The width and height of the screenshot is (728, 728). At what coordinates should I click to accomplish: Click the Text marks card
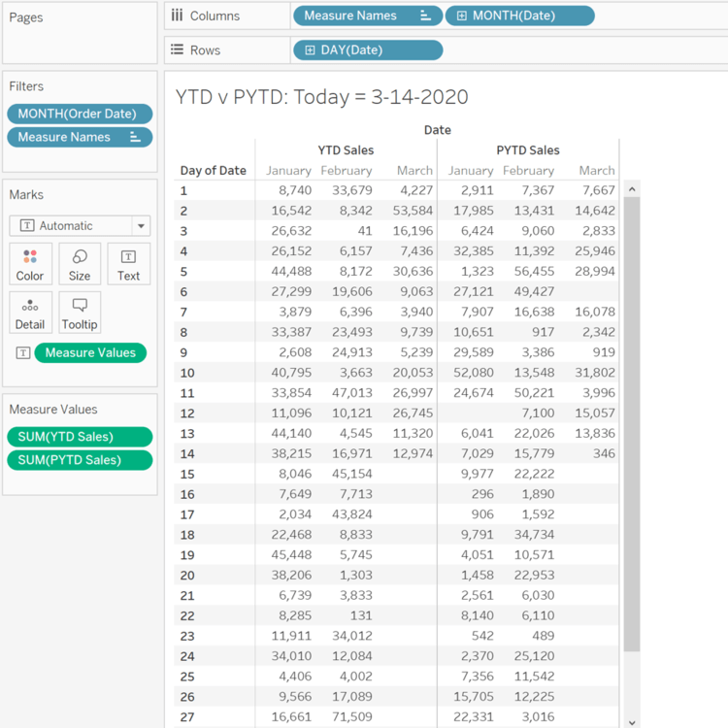[128, 264]
